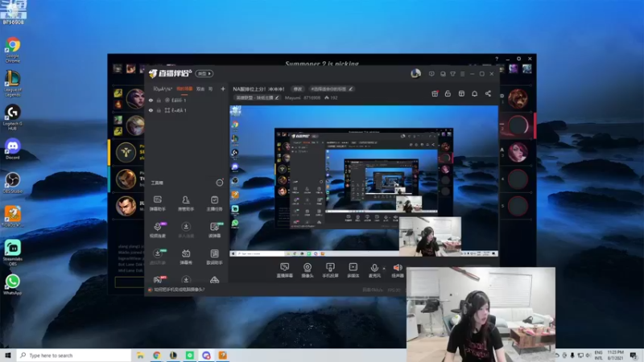
Task: Open the 弹幕秀 danmaku show tool
Action: 186,257
